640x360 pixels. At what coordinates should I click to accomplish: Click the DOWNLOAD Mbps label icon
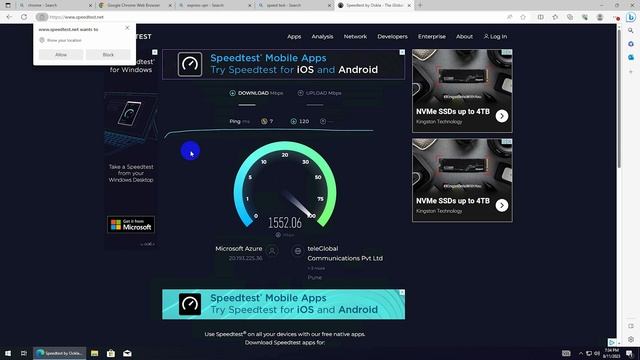coord(232,93)
